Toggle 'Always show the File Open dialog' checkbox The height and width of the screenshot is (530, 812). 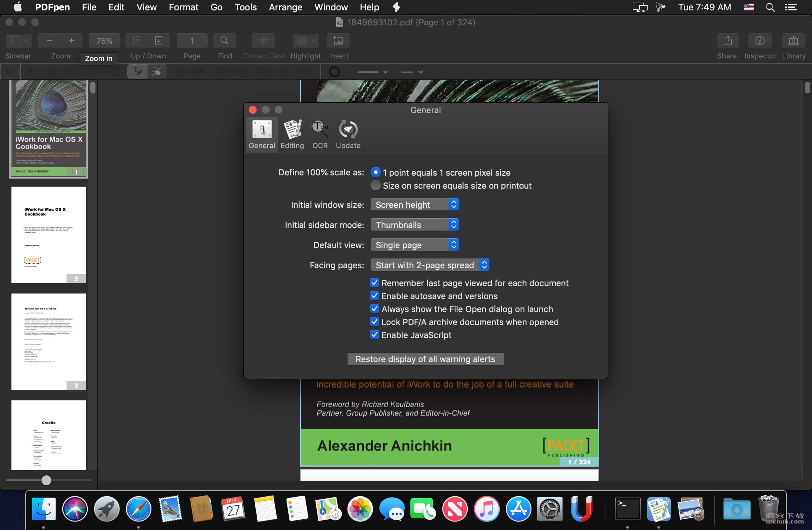point(374,309)
